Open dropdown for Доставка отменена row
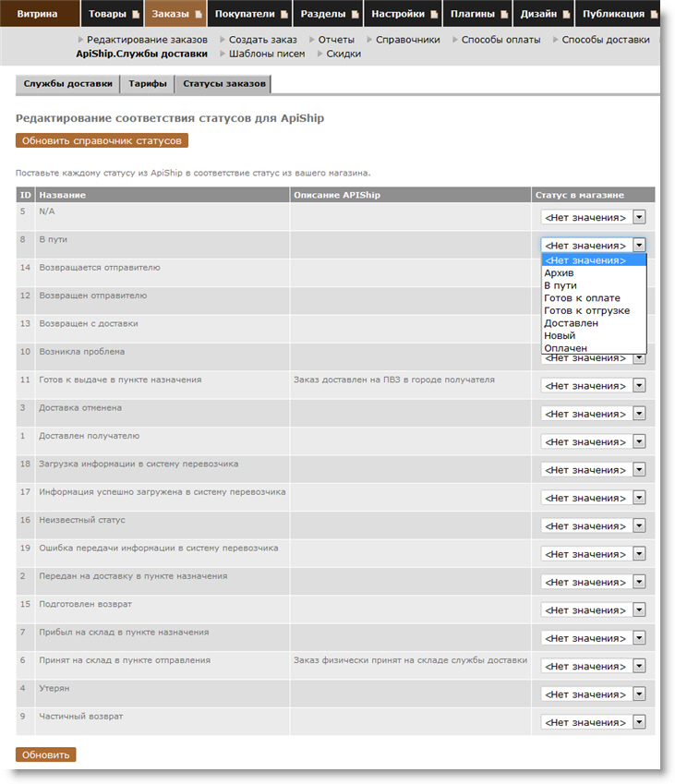The height and width of the screenshot is (784, 675). 593,414
